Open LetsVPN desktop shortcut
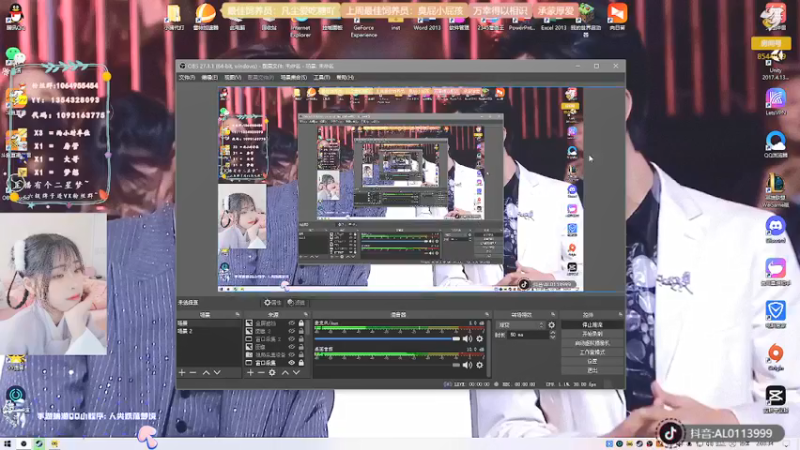The width and height of the screenshot is (800, 450). pos(776,101)
